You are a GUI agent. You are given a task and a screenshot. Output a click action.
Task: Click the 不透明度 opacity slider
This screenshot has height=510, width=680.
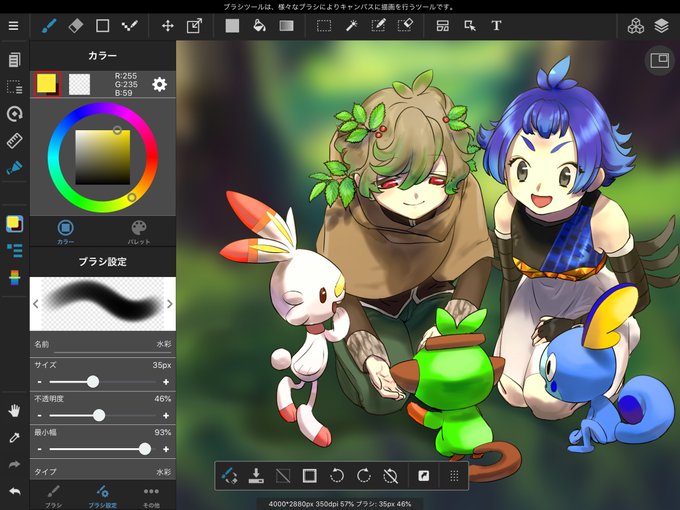click(x=103, y=415)
